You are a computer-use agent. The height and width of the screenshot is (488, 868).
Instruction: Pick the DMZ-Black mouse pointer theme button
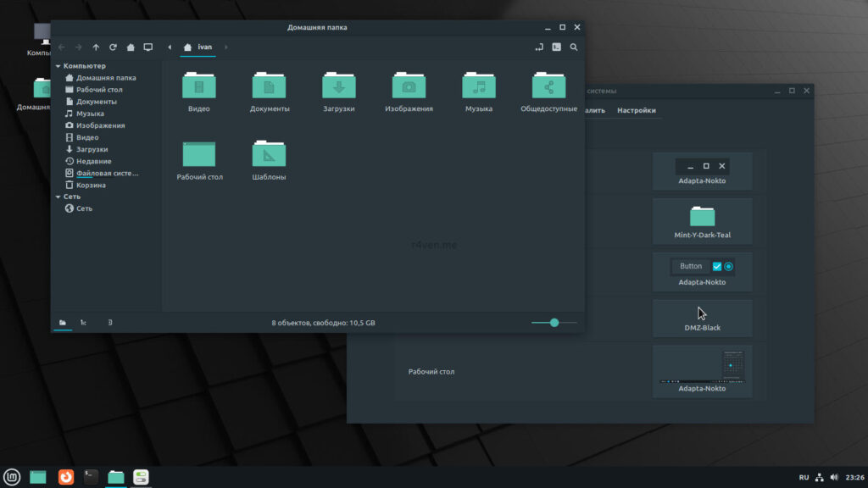tap(702, 318)
